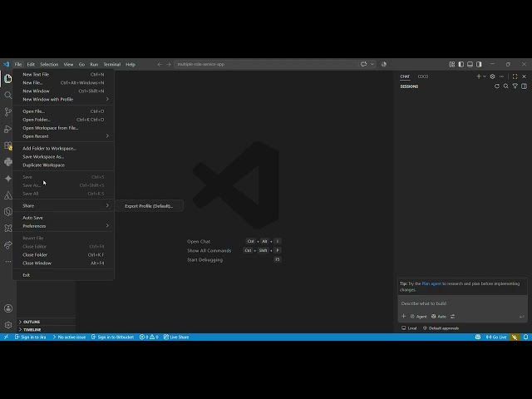Choose Add Folder to Workspace...
The height and width of the screenshot is (399, 532).
click(63, 148)
